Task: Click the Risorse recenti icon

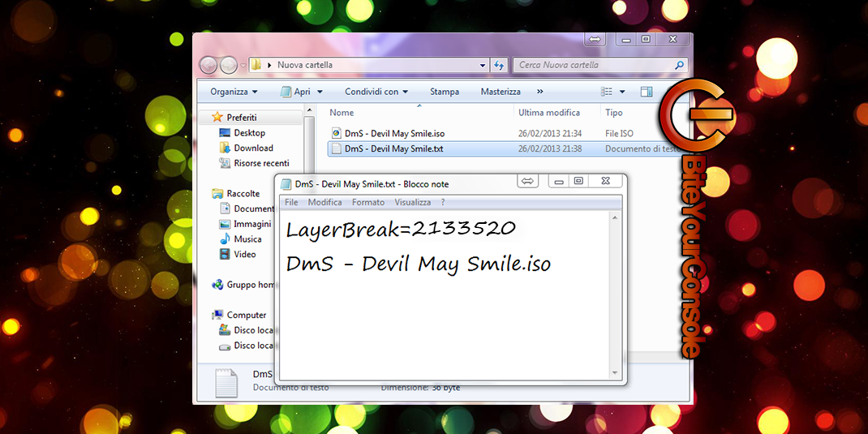Action: click(225, 163)
